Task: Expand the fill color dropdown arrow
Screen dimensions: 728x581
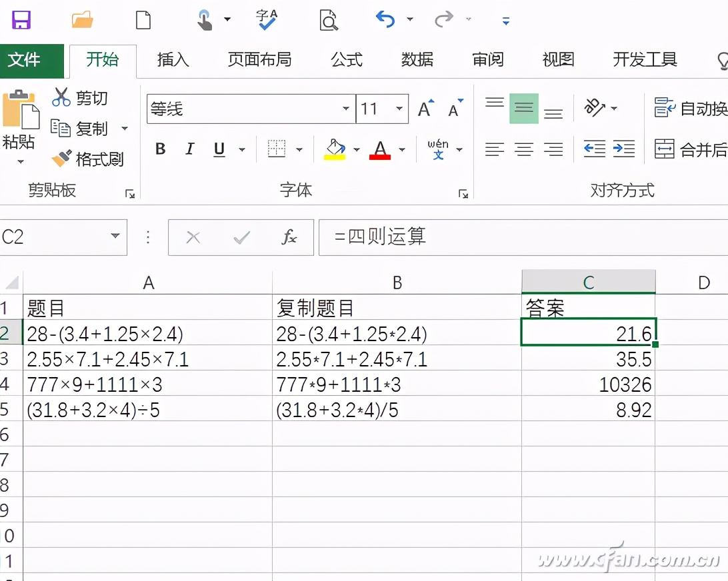Action: pyautogui.click(x=357, y=149)
